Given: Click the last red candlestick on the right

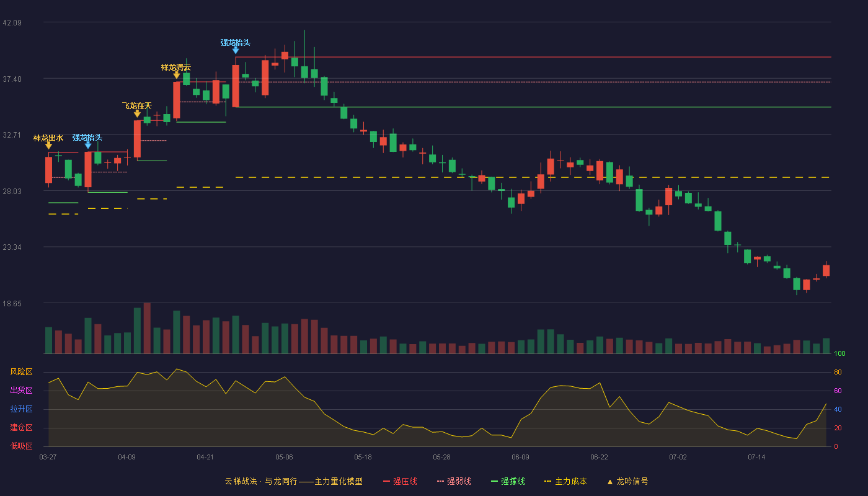Looking at the screenshot, I should [x=826, y=270].
